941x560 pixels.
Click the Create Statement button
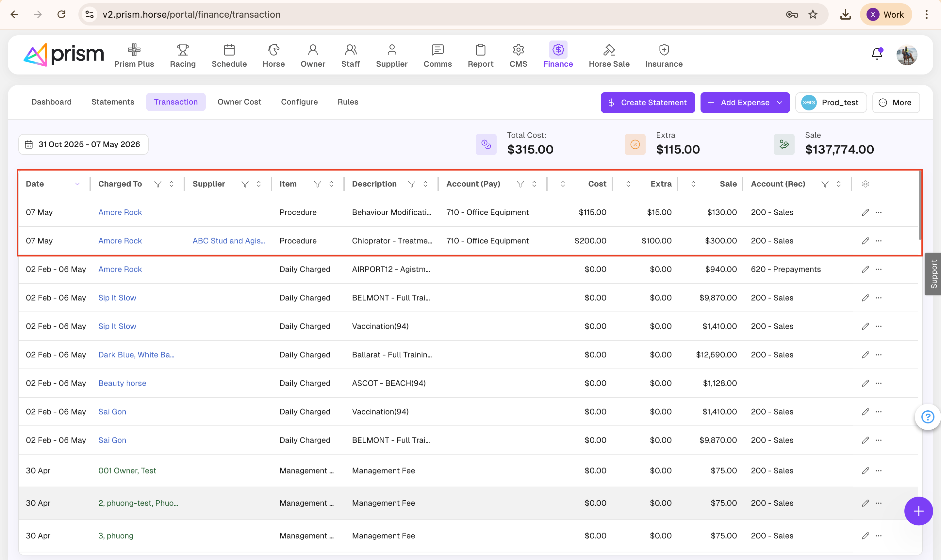click(648, 103)
